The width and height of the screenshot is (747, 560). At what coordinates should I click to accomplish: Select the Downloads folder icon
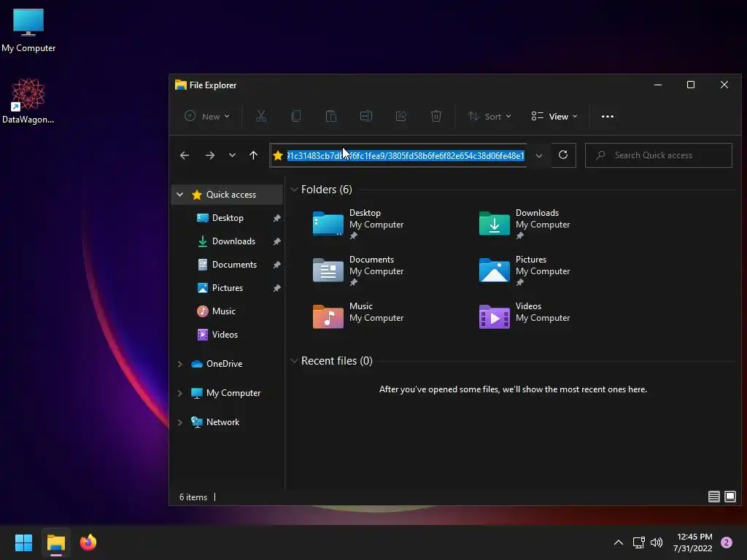click(x=494, y=223)
